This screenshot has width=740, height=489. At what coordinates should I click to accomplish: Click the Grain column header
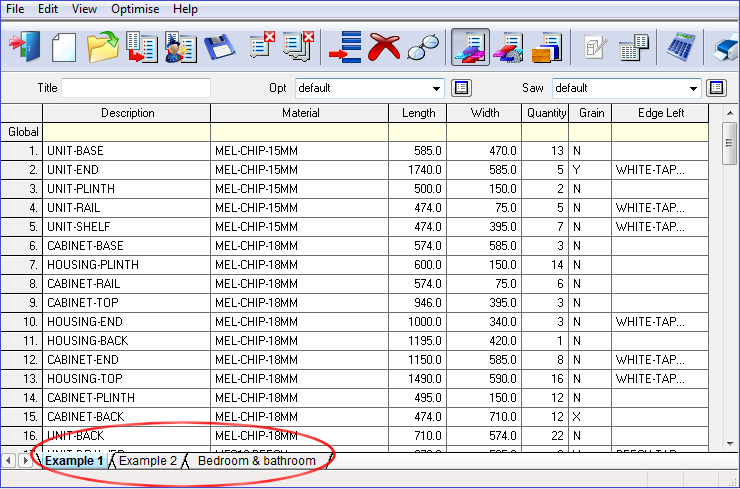[591, 113]
